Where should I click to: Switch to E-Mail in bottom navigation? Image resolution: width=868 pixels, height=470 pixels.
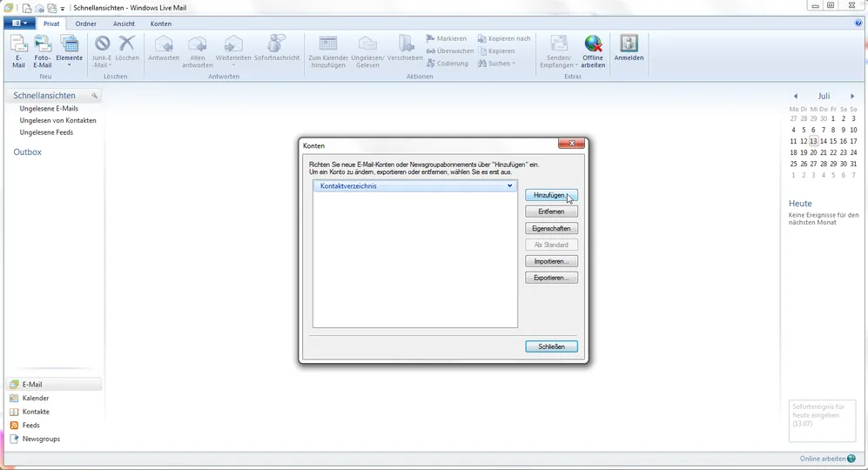point(54,384)
